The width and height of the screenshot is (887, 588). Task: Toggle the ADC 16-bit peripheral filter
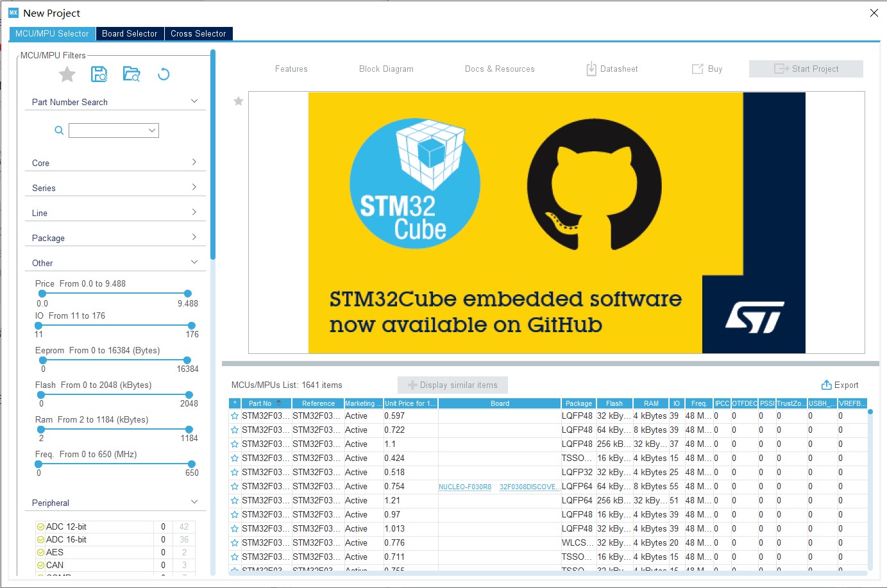click(x=41, y=540)
